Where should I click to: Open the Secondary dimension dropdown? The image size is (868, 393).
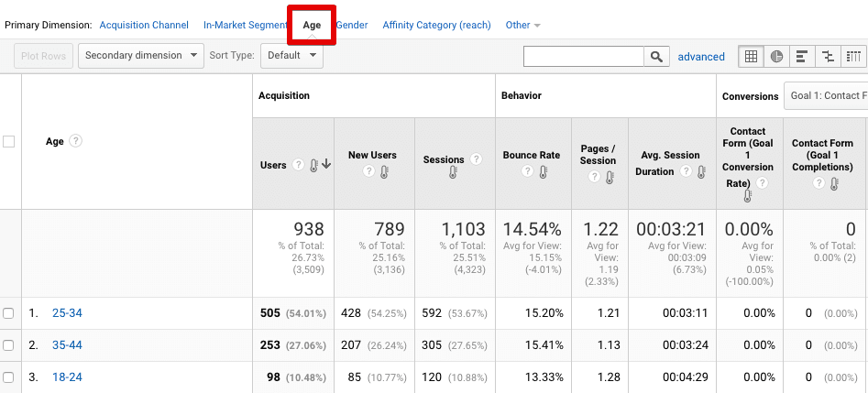tap(141, 56)
